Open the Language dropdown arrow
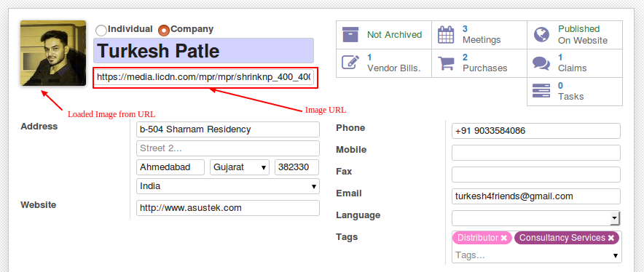Image resolution: width=644 pixels, height=272 pixels. tap(614, 218)
